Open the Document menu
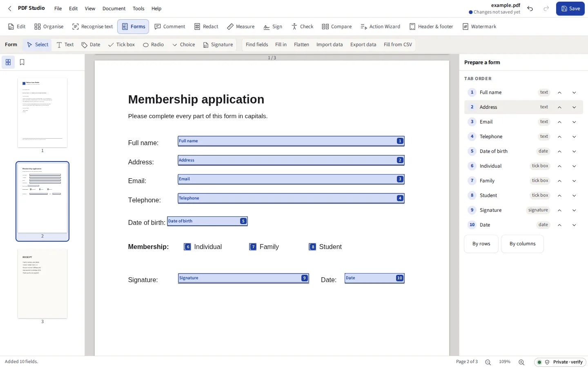This screenshot has height=368, width=588. pos(114,9)
